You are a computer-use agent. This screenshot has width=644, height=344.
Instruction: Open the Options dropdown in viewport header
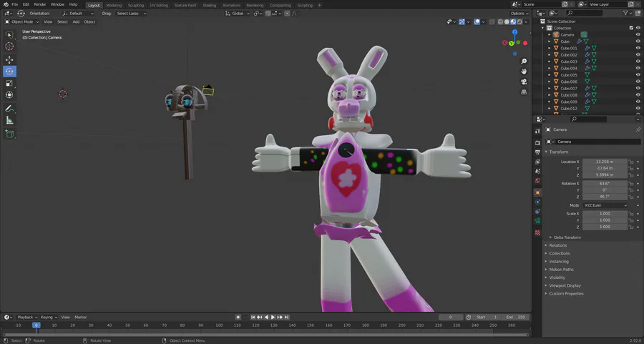(x=519, y=14)
